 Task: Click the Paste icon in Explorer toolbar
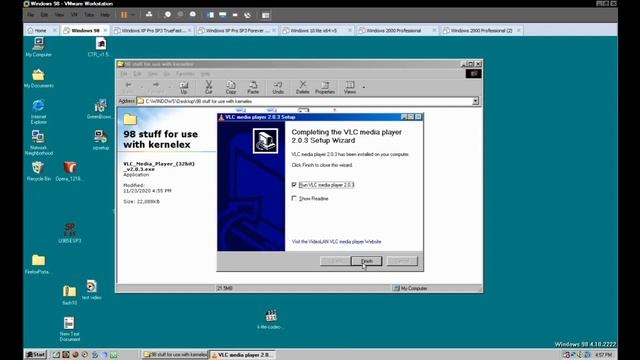(x=253, y=87)
